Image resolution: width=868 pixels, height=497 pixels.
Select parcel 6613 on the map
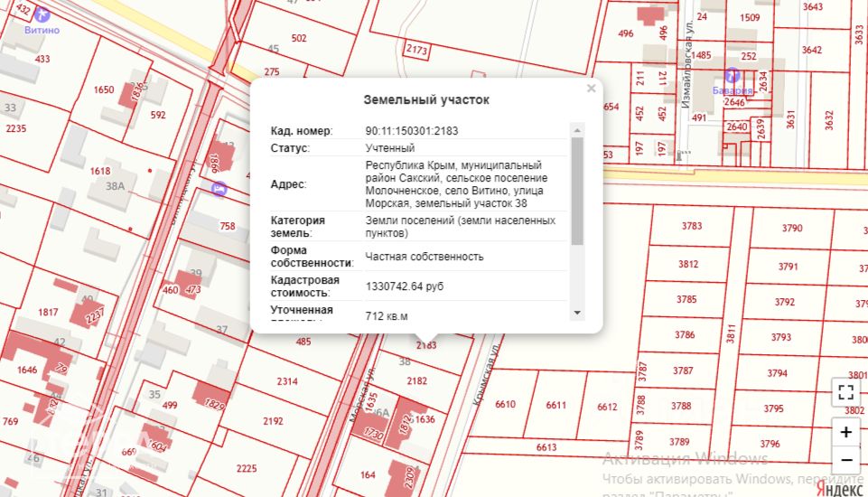tap(546, 447)
